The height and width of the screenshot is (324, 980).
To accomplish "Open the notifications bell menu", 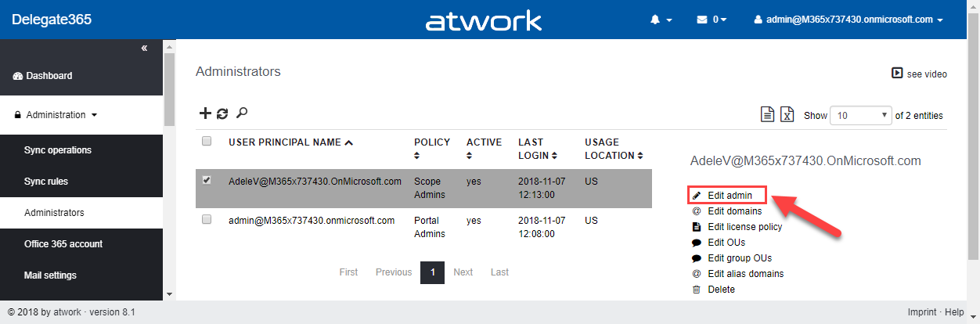I will pos(661,20).
